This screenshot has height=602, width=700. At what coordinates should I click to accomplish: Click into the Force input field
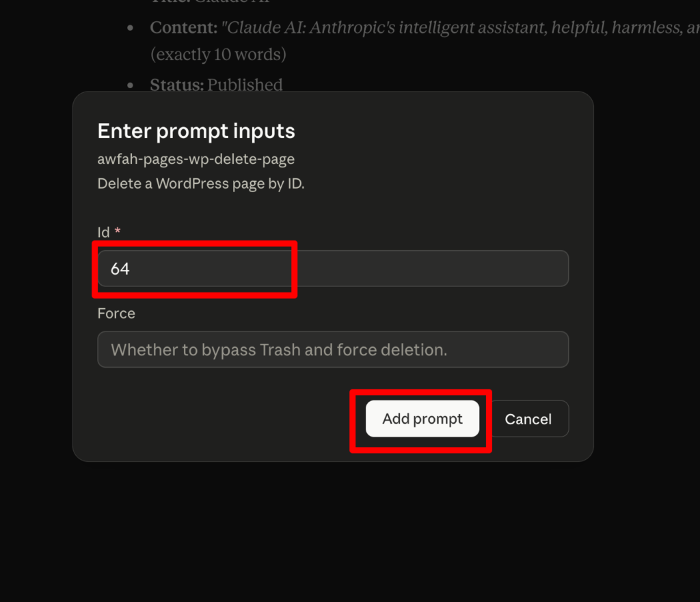click(333, 349)
